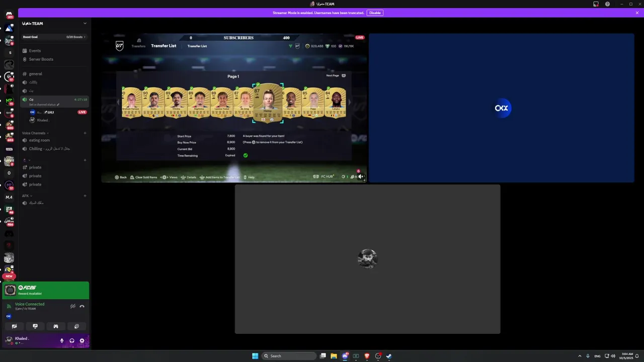Open Brave browser from taskbar
The image size is (644, 362).
[x=367, y=356]
